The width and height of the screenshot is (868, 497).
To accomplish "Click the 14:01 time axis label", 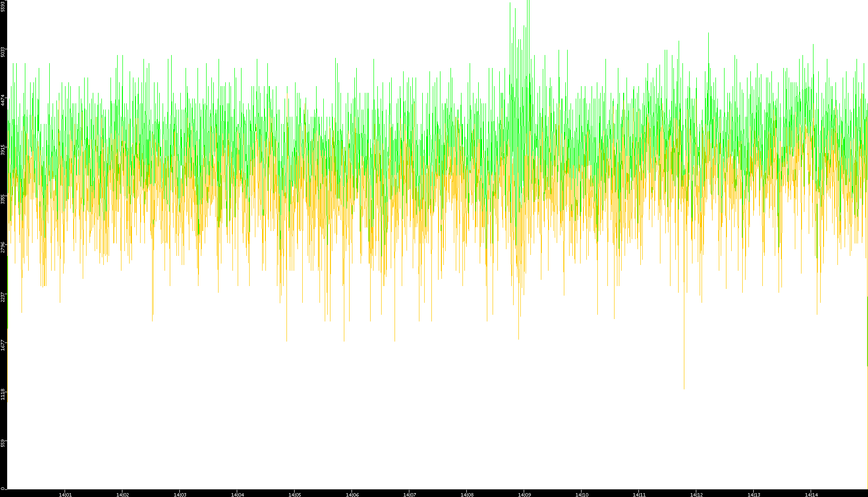I will point(65,494).
